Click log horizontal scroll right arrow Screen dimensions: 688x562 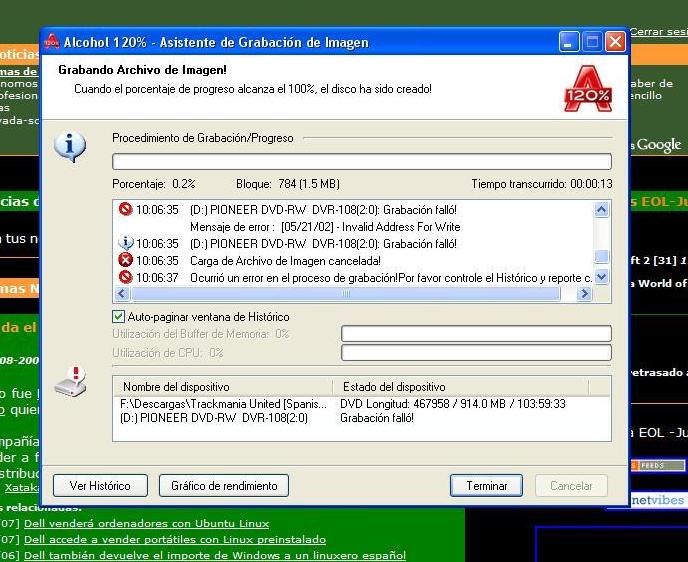[x=584, y=294]
